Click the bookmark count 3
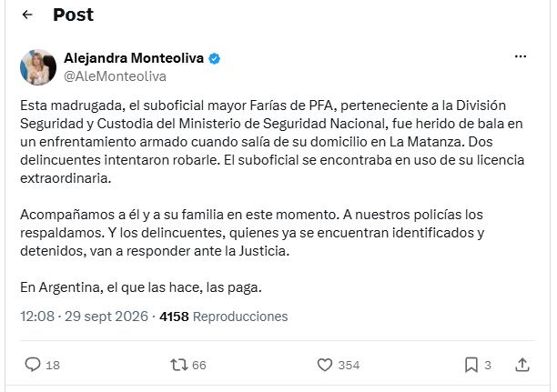This screenshot has width=557, height=392. 488,366
